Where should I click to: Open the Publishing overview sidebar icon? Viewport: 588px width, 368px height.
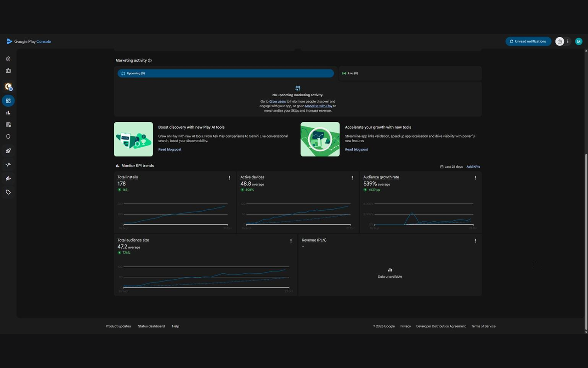[x=8, y=125]
